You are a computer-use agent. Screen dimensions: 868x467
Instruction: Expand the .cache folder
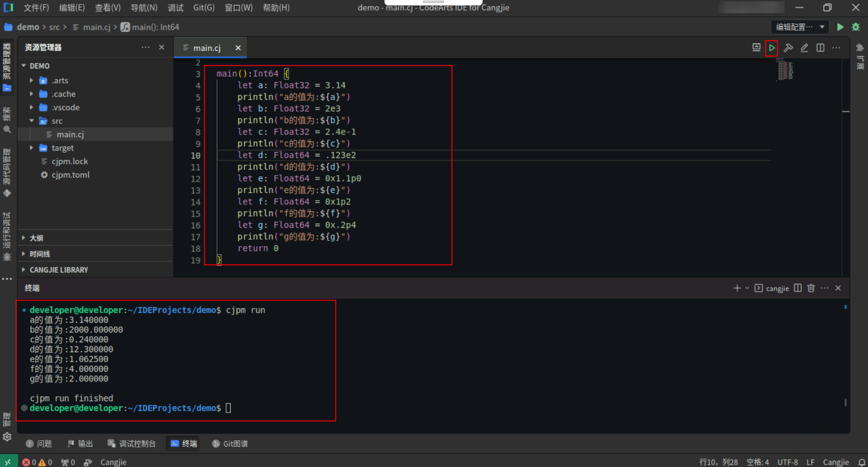tap(31, 94)
